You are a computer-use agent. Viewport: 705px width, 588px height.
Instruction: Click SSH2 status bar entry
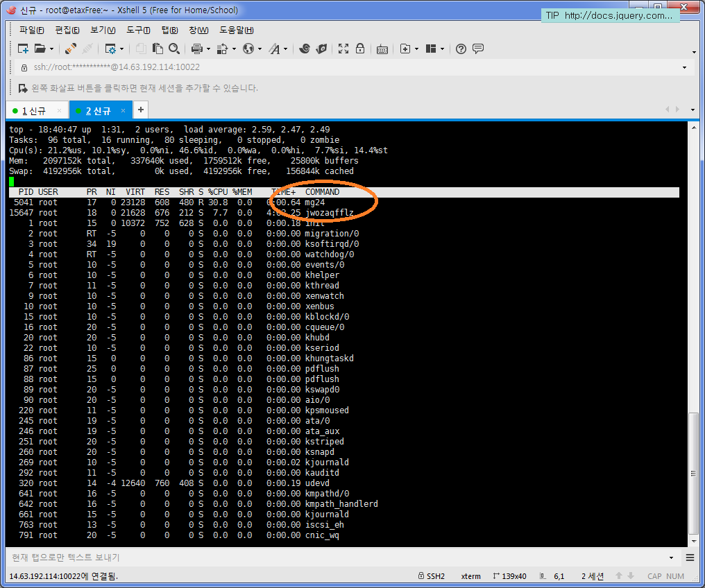pyautogui.click(x=432, y=576)
